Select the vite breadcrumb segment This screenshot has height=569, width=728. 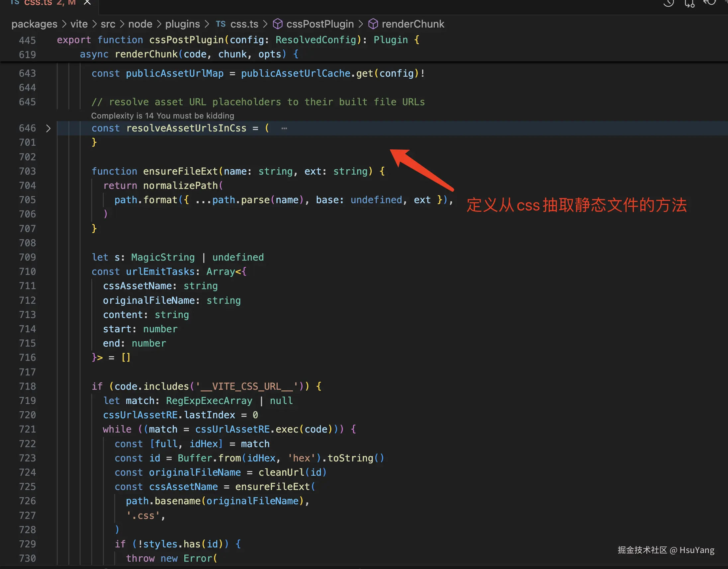[x=79, y=24]
